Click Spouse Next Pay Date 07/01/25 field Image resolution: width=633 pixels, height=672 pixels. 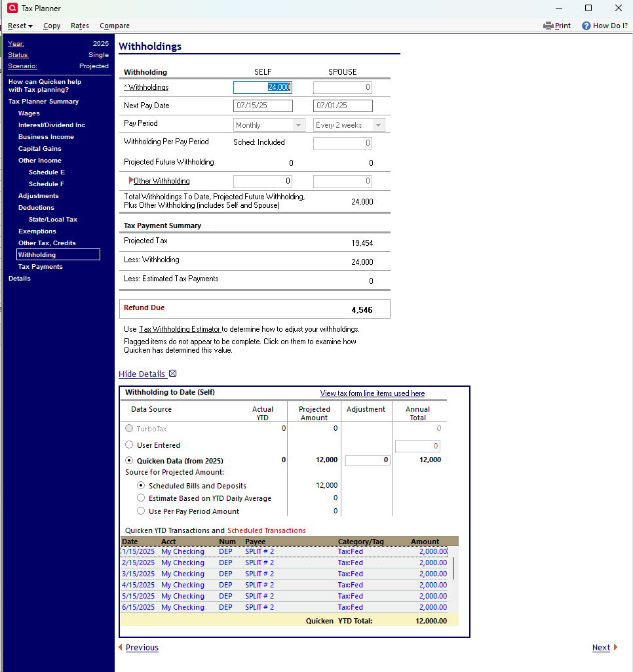(343, 106)
